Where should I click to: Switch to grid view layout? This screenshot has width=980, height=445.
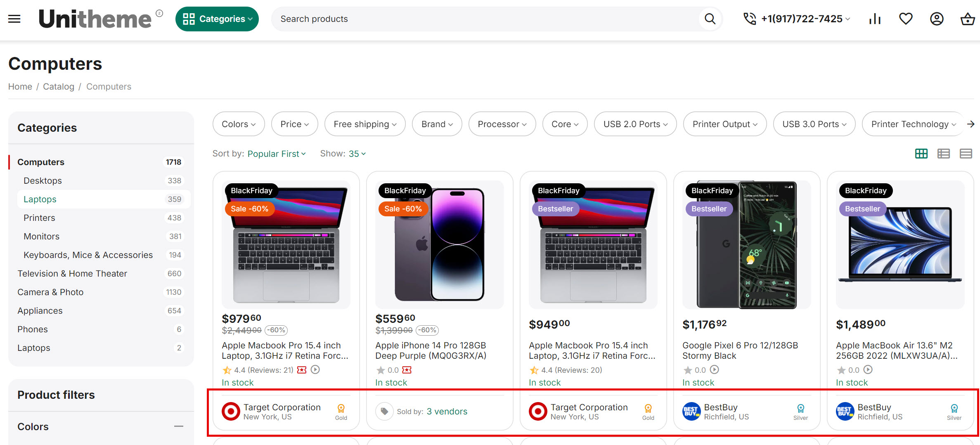point(921,154)
